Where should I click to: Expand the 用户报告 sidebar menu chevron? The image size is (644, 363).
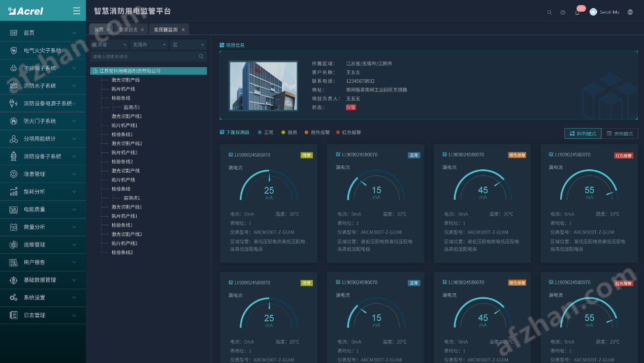(74, 262)
